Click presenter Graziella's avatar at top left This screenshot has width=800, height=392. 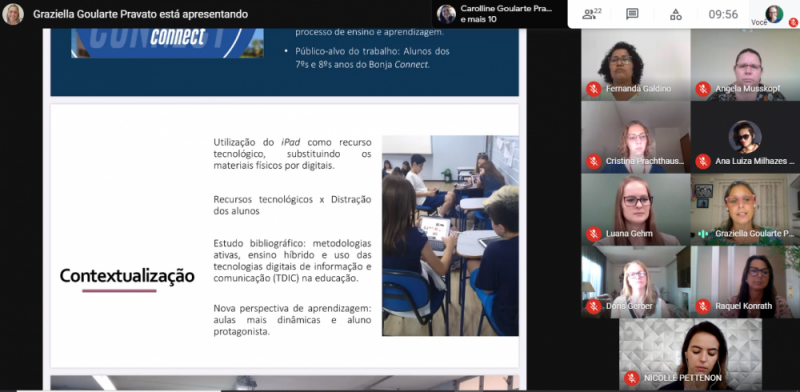point(13,14)
